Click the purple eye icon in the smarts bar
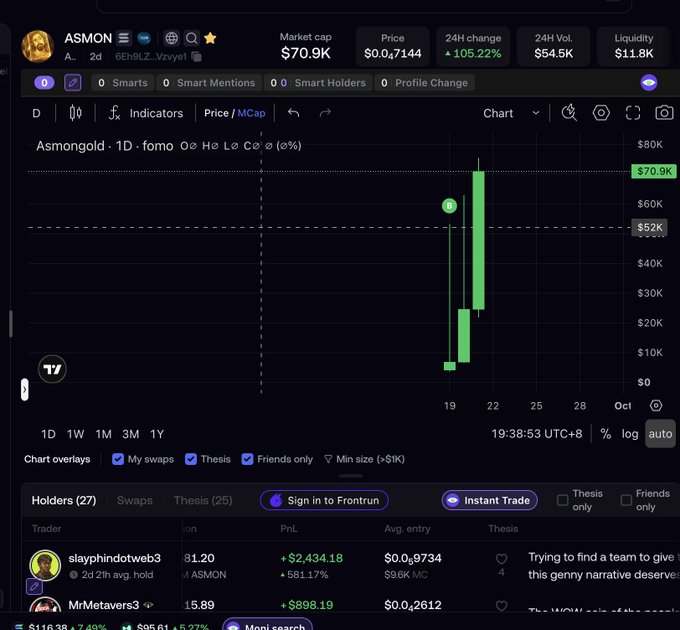The width and height of the screenshot is (680, 630). coord(649,82)
